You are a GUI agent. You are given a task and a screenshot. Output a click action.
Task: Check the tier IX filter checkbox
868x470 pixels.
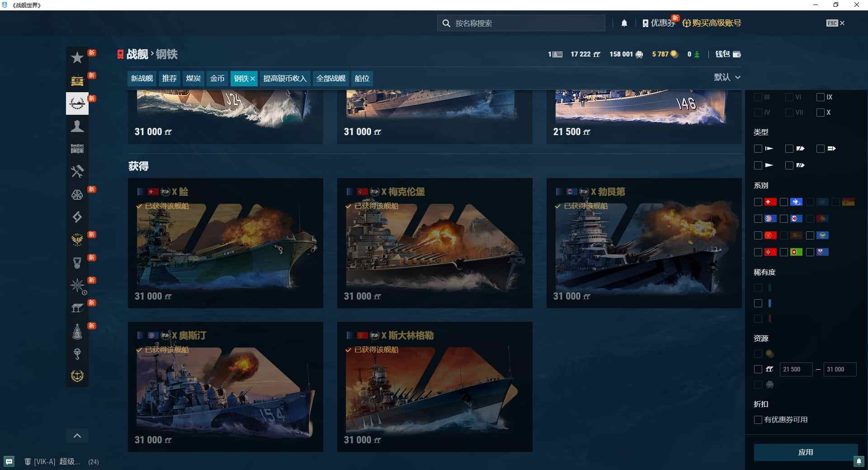coord(821,97)
